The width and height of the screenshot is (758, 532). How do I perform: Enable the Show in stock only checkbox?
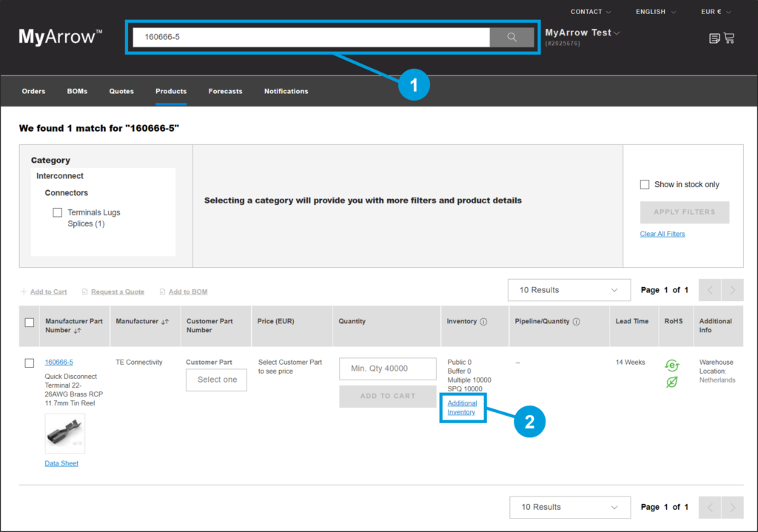645,184
